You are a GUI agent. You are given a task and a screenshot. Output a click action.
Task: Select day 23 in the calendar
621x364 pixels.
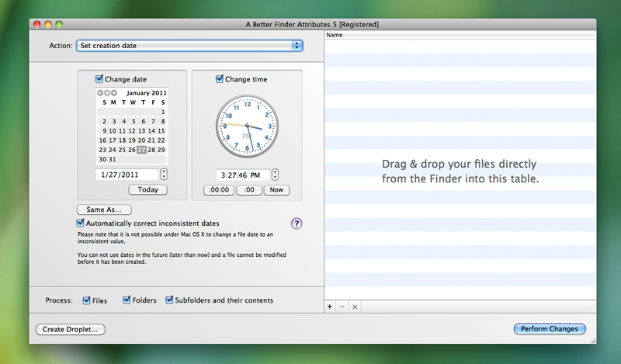point(102,150)
